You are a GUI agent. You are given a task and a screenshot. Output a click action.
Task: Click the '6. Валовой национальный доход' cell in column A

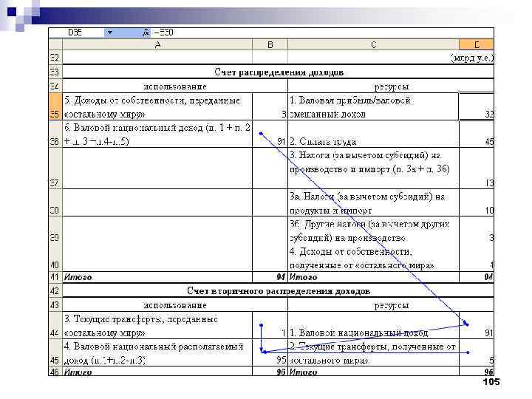(157, 134)
